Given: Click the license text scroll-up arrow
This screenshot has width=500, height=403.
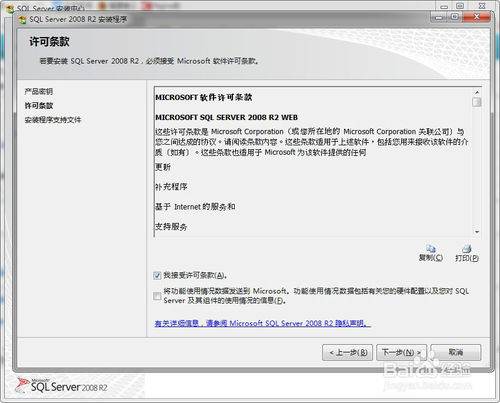Looking at the screenshot, I should 477,92.
